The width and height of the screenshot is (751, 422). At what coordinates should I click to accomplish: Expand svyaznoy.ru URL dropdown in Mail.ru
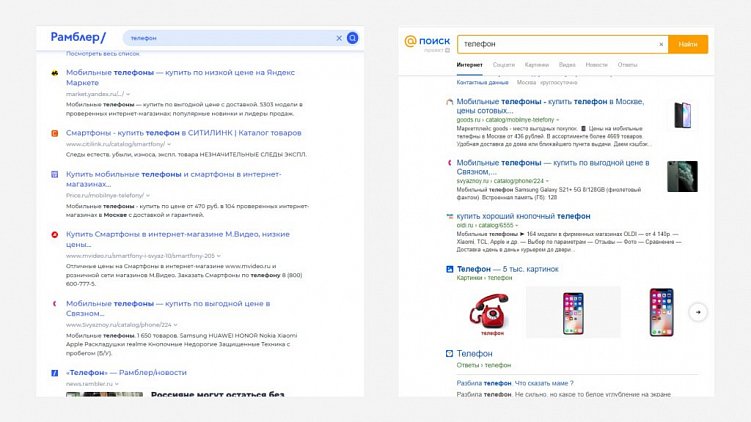coord(547,181)
